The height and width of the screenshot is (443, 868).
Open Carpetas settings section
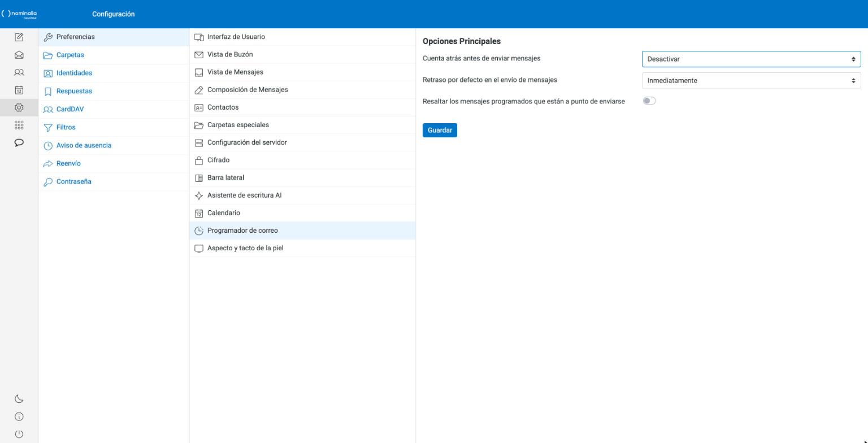[x=114, y=55]
